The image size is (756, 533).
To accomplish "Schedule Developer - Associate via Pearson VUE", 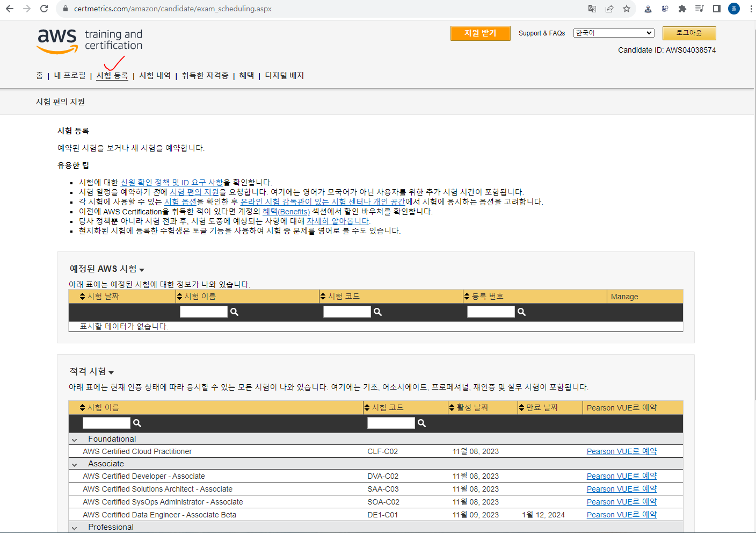I will 622,477.
